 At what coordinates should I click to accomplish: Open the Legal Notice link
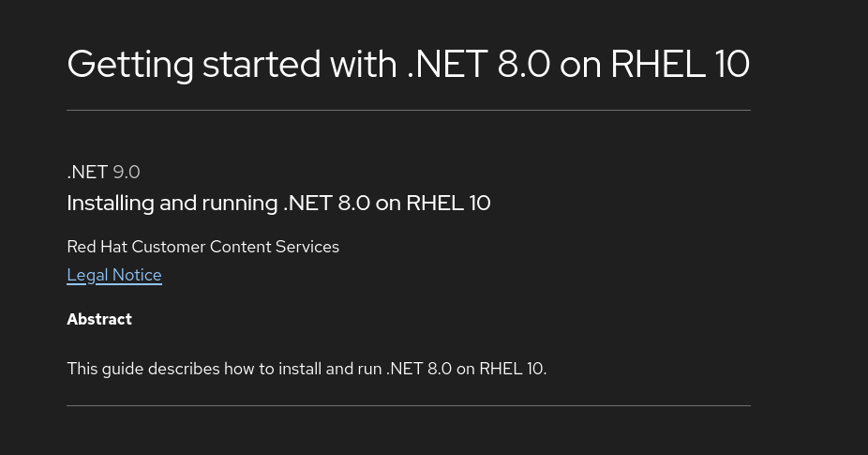[x=114, y=275]
